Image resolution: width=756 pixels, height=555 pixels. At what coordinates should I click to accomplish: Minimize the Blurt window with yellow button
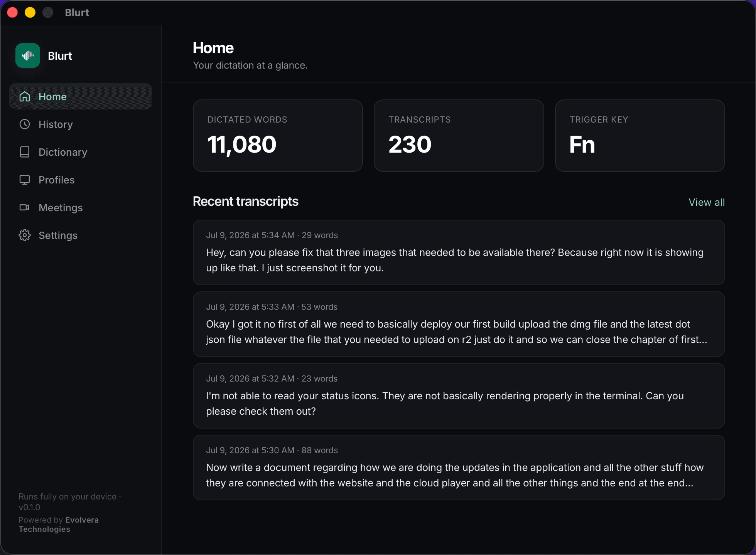pos(30,13)
